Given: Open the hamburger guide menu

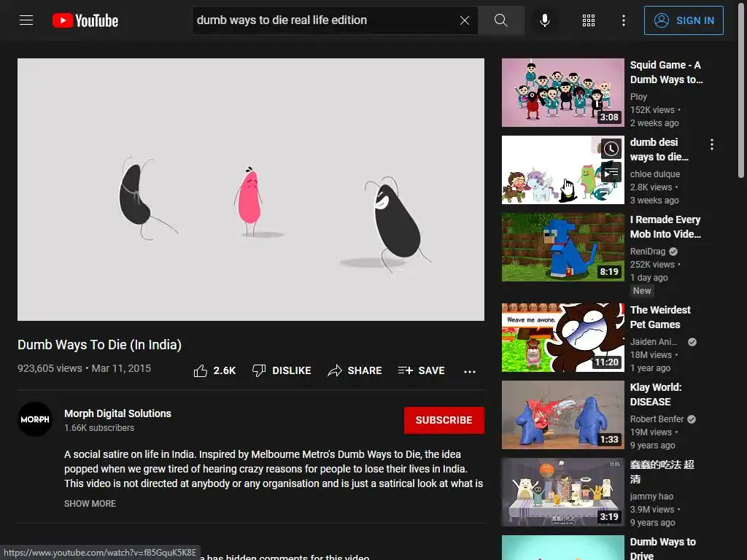Looking at the screenshot, I should click(26, 20).
